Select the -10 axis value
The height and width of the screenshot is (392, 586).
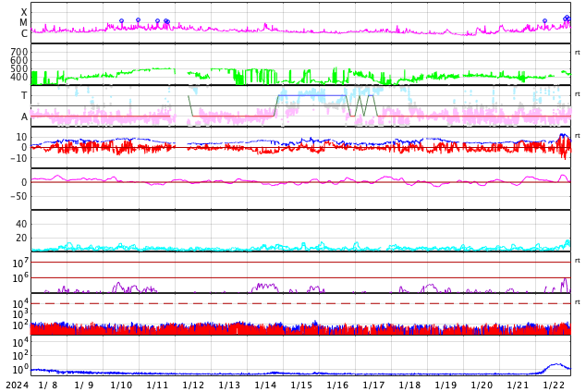click(18, 158)
